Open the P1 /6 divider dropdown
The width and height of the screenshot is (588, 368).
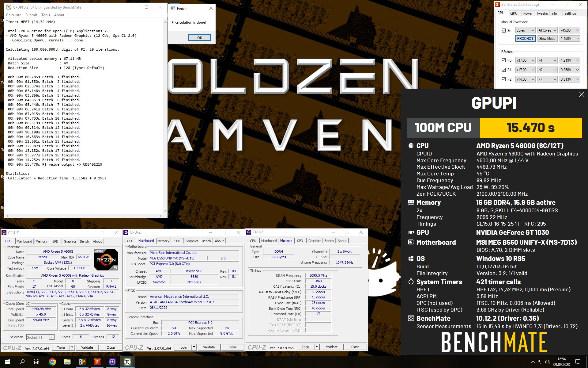[x=547, y=70]
